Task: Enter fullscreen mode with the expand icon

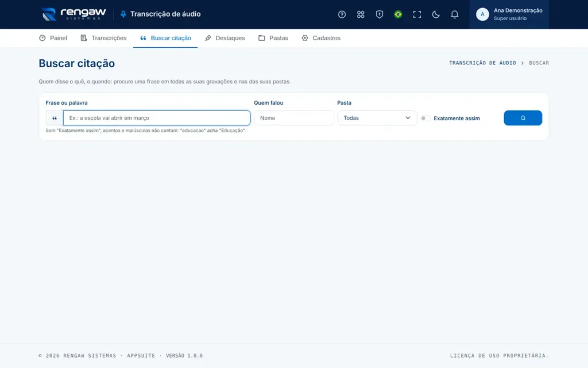Action: click(x=417, y=14)
